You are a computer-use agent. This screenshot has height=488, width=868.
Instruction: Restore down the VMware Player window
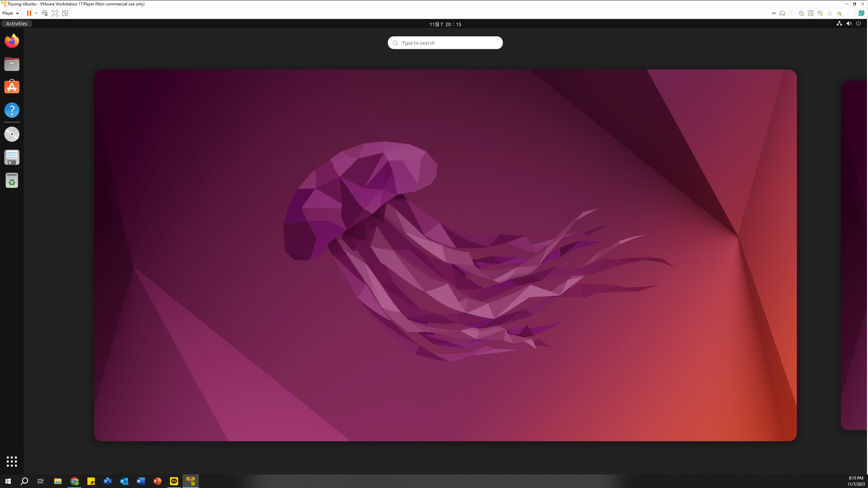854,4
